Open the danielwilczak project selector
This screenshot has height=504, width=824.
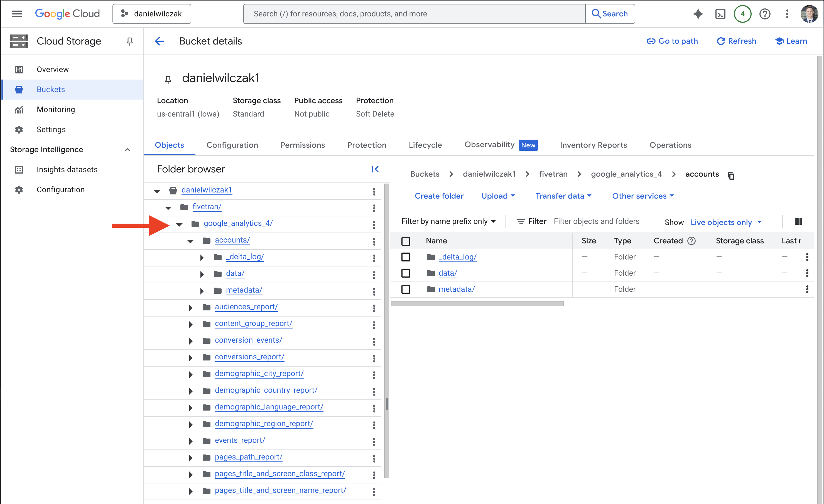tap(151, 14)
